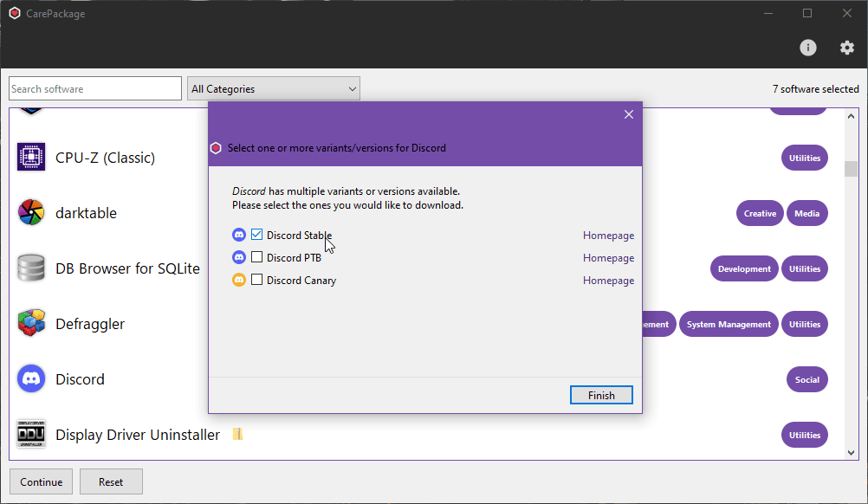Click Utilities tag on CPU-Z row
The image size is (868, 504).
tap(805, 158)
